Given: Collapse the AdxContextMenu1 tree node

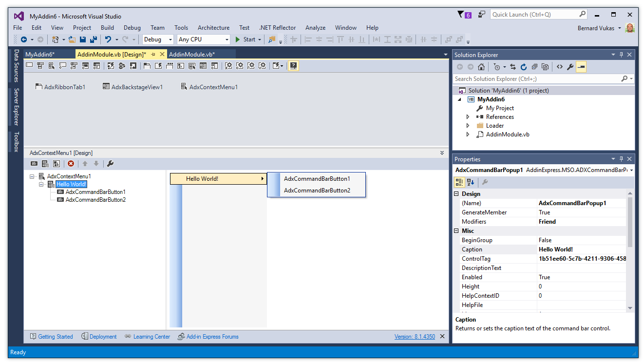Looking at the screenshot, I should coord(32,176).
